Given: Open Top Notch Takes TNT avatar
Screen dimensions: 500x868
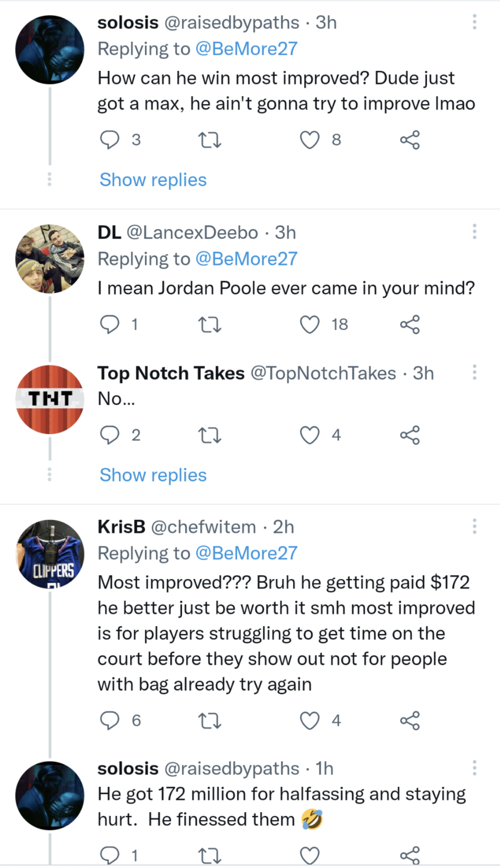Looking at the screenshot, I should (50, 399).
